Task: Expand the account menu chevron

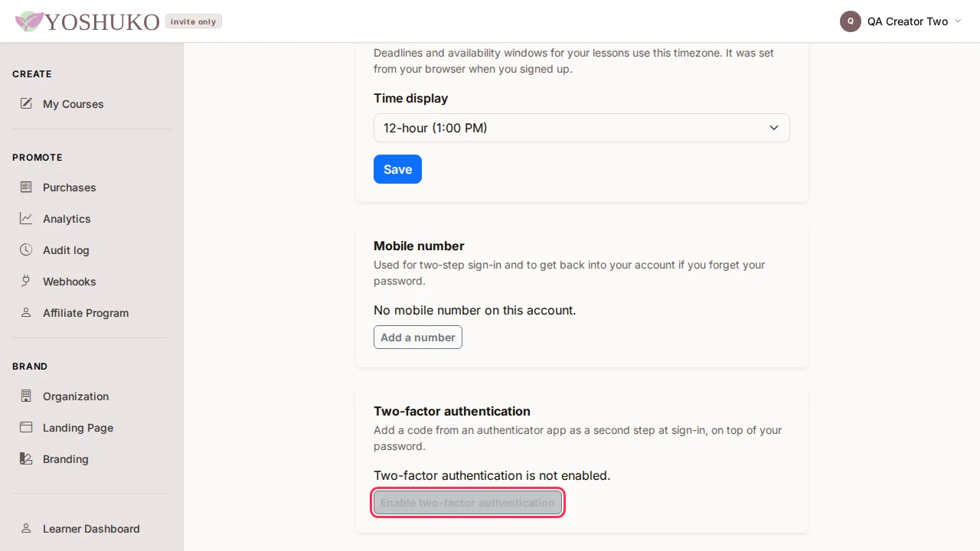Action: tap(957, 21)
